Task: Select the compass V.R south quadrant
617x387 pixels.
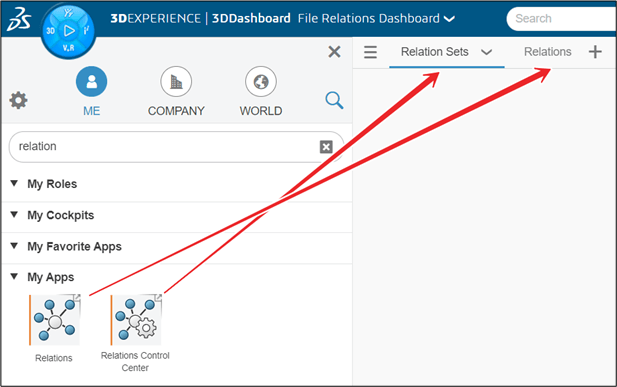Action: pyautogui.click(x=68, y=48)
